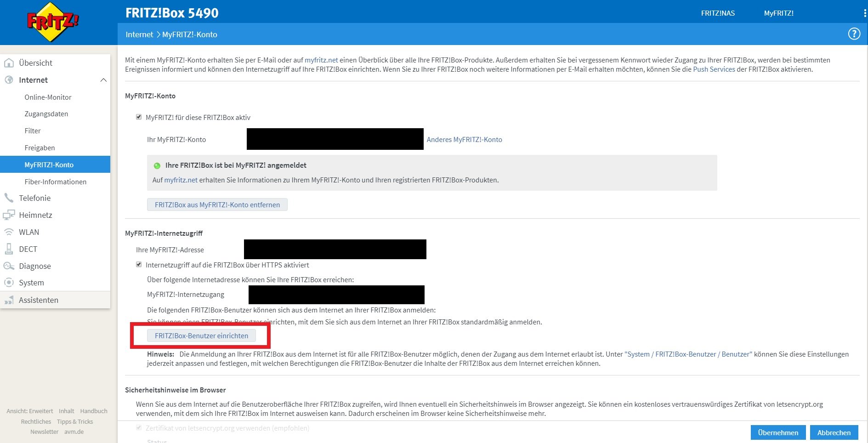
Task: Click the Internet breadcrumb
Action: pyautogui.click(x=139, y=34)
